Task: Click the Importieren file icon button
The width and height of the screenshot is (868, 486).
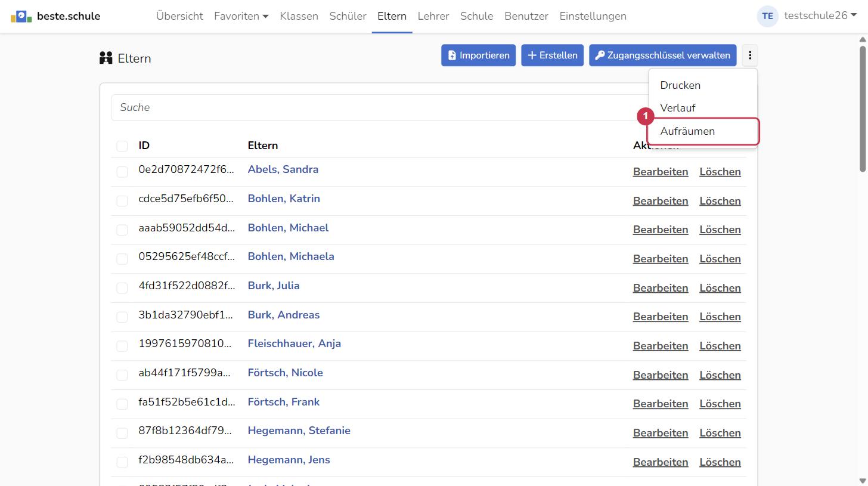Action: [x=478, y=55]
